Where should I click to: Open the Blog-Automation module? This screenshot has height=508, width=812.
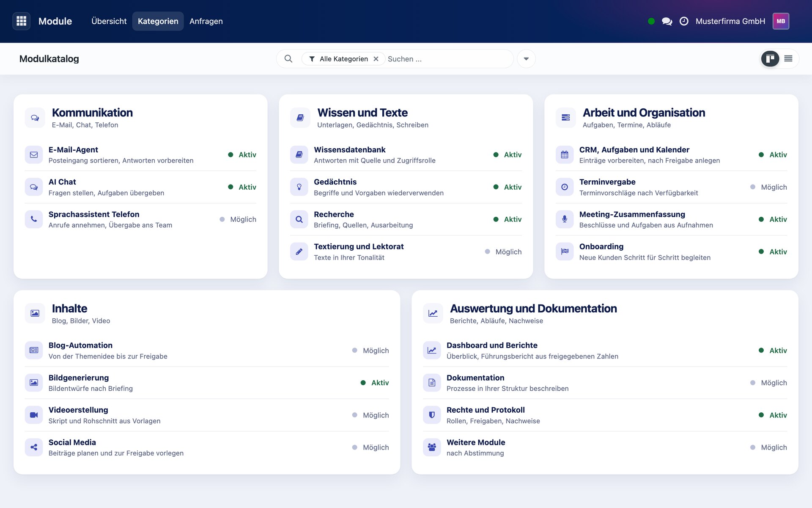pyautogui.click(x=207, y=351)
